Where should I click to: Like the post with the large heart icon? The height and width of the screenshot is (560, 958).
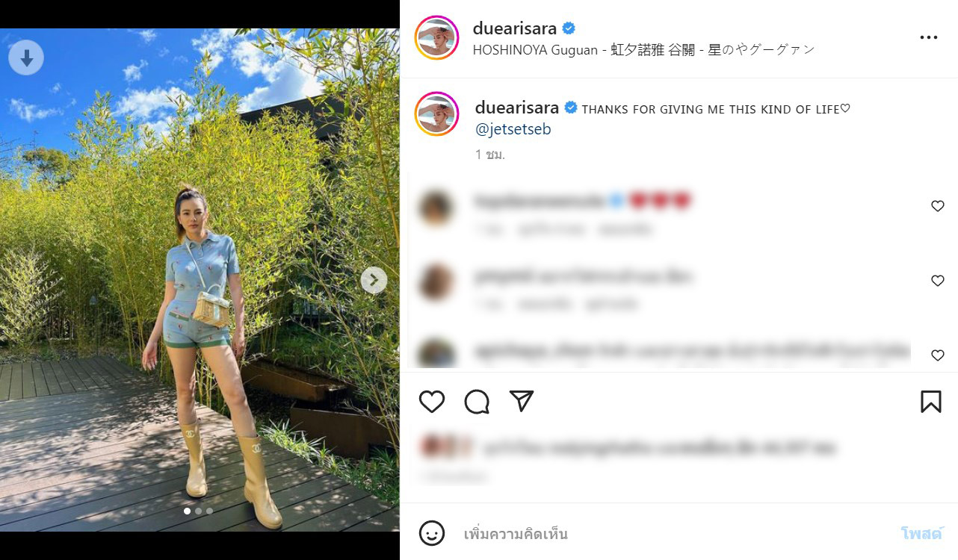pyautogui.click(x=432, y=402)
